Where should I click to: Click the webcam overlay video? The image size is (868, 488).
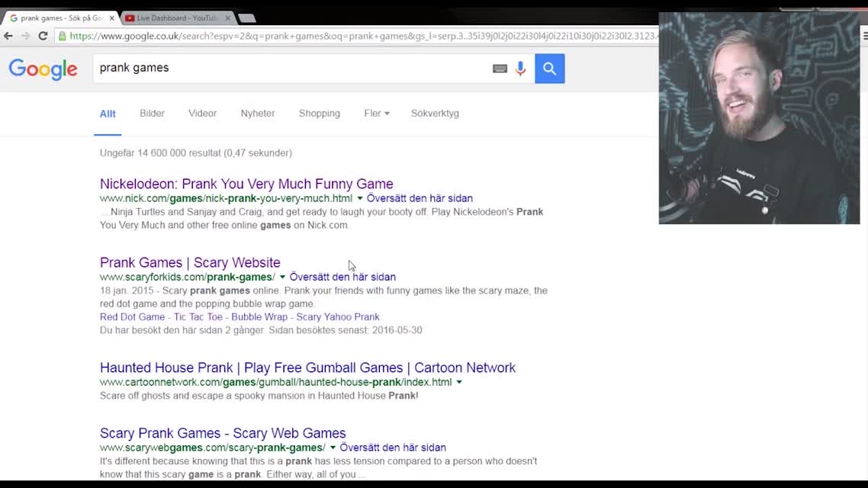759,118
